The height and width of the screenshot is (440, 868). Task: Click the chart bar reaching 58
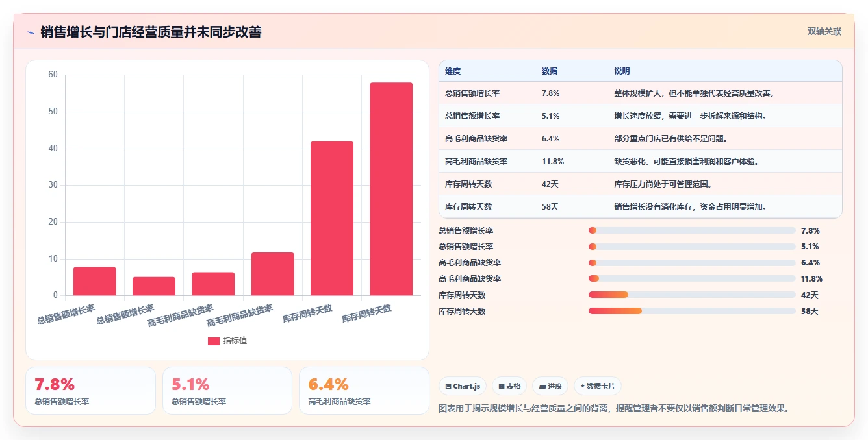point(391,189)
